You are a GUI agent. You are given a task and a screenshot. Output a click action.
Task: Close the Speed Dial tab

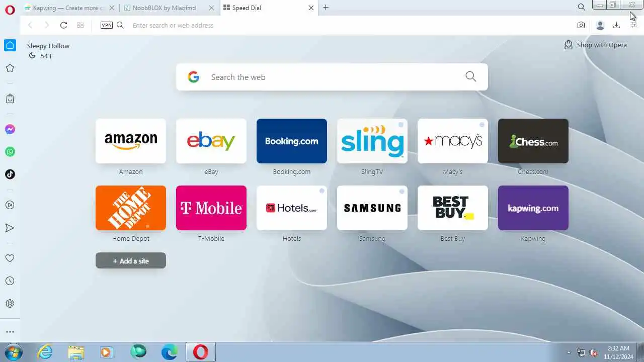coord(311,8)
